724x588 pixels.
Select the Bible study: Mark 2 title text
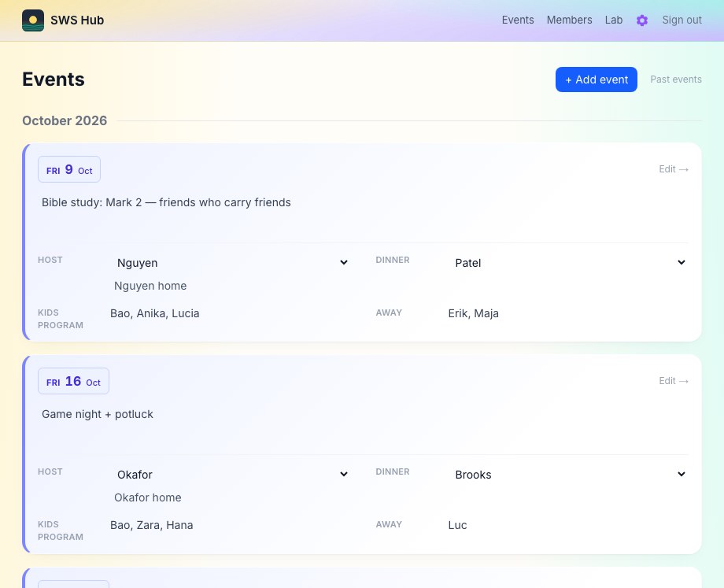[x=166, y=202]
